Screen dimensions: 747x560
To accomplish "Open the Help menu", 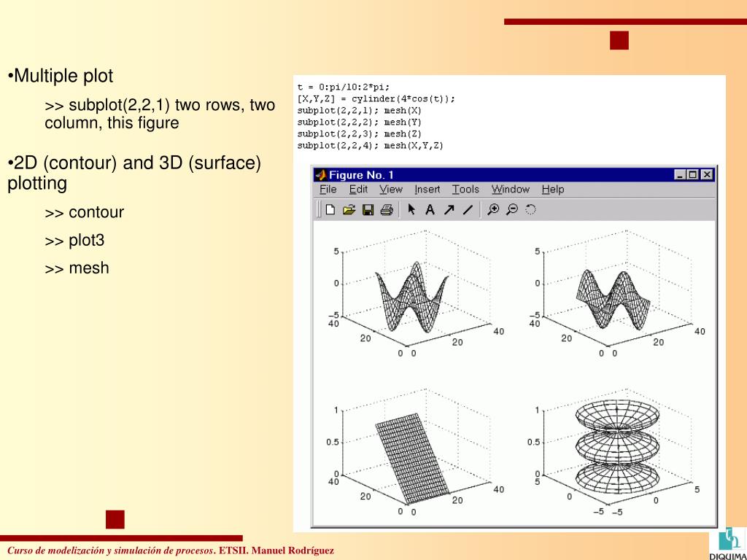I will tap(553, 189).
